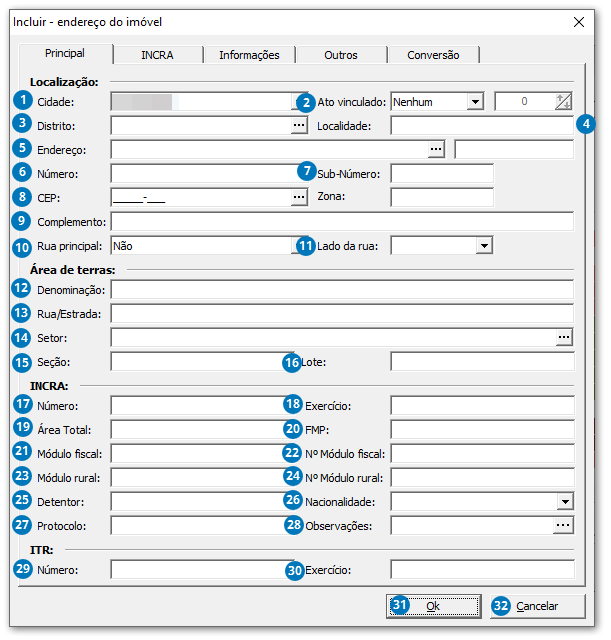Click the Observações ellipsis button
611x640 pixels.
tap(564, 525)
